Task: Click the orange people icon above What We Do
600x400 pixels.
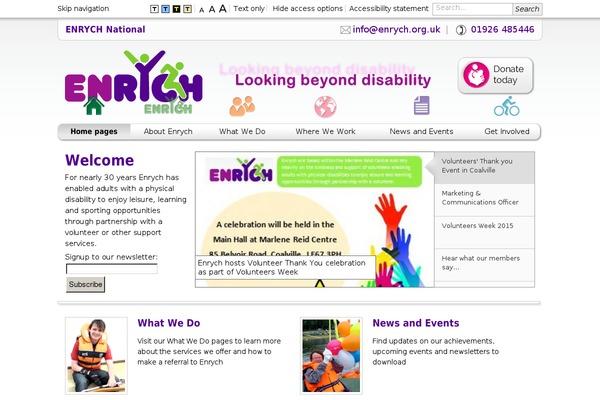Action: point(242,106)
